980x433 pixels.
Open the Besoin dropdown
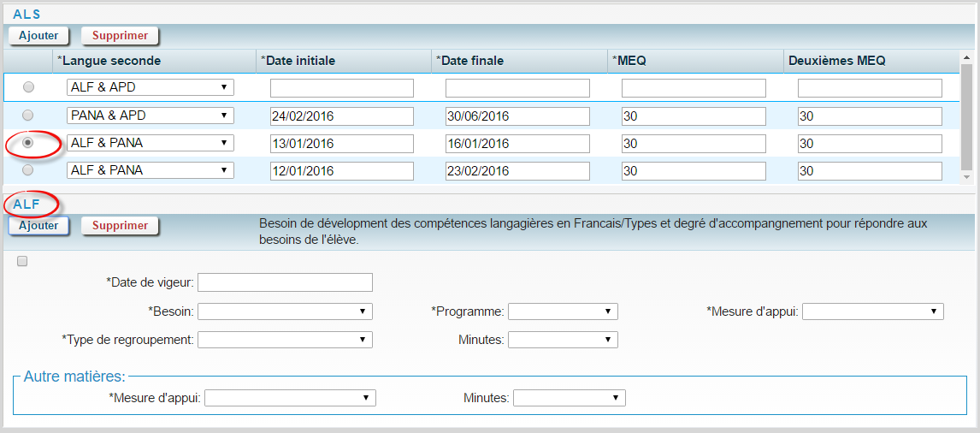(285, 311)
